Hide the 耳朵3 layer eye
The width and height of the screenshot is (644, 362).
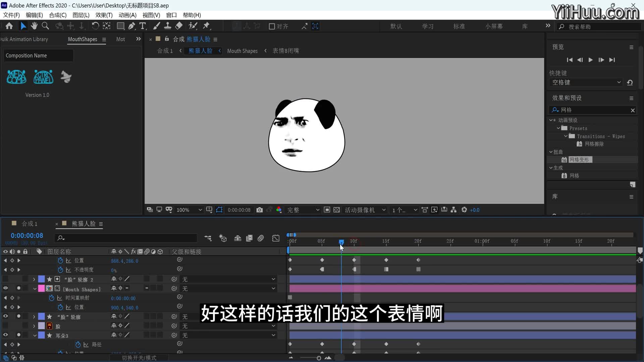(x=5, y=335)
